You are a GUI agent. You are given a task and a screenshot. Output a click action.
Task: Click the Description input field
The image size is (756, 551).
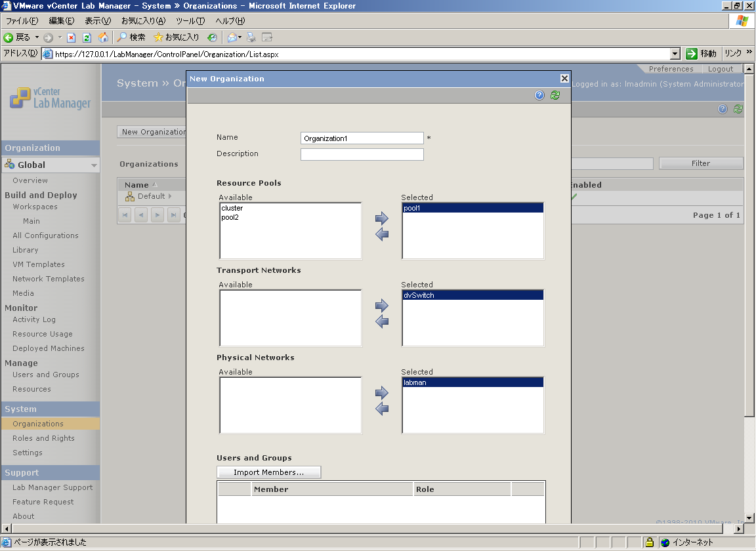click(362, 154)
